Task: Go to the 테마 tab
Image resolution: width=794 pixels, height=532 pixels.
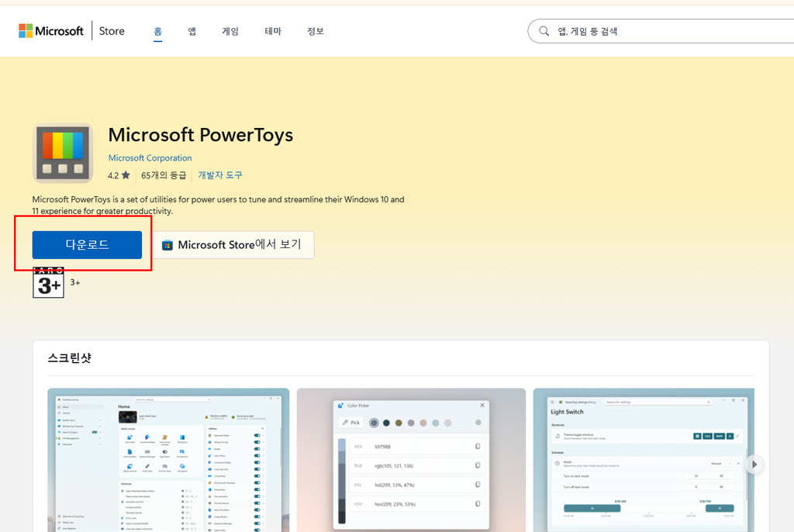Action: point(273,32)
